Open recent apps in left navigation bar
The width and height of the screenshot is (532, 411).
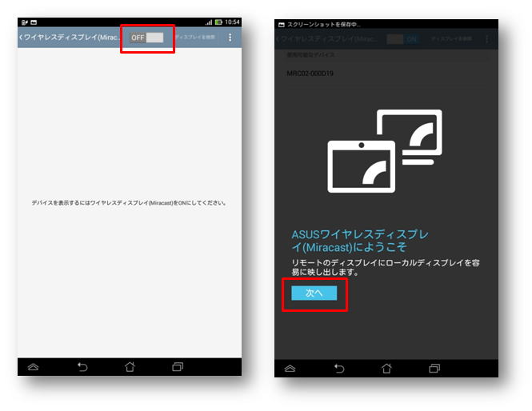178,366
